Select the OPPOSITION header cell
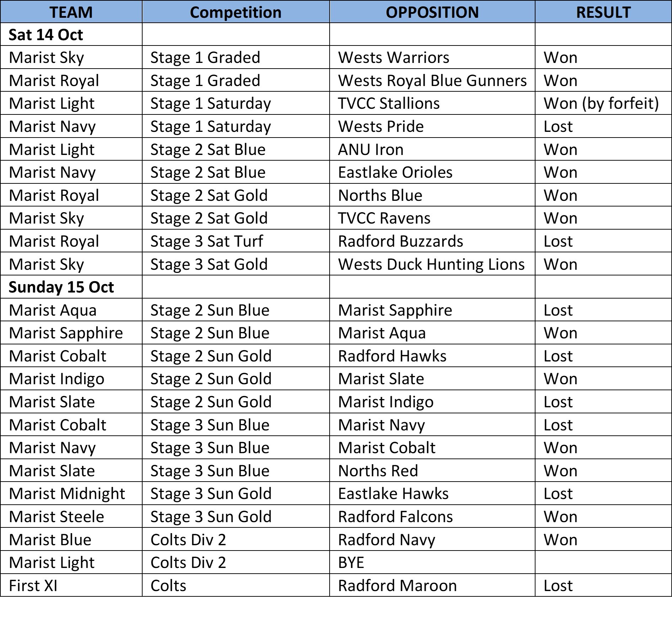The image size is (672, 617). 432,12
